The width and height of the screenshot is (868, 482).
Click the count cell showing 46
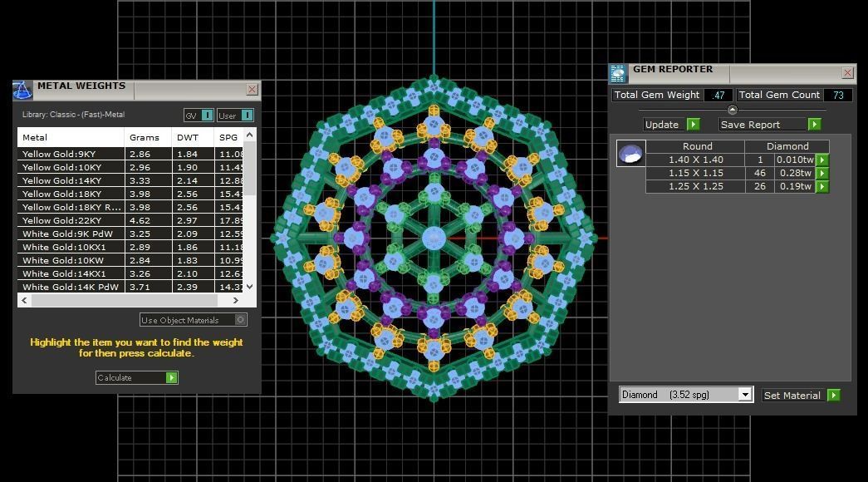pos(759,174)
